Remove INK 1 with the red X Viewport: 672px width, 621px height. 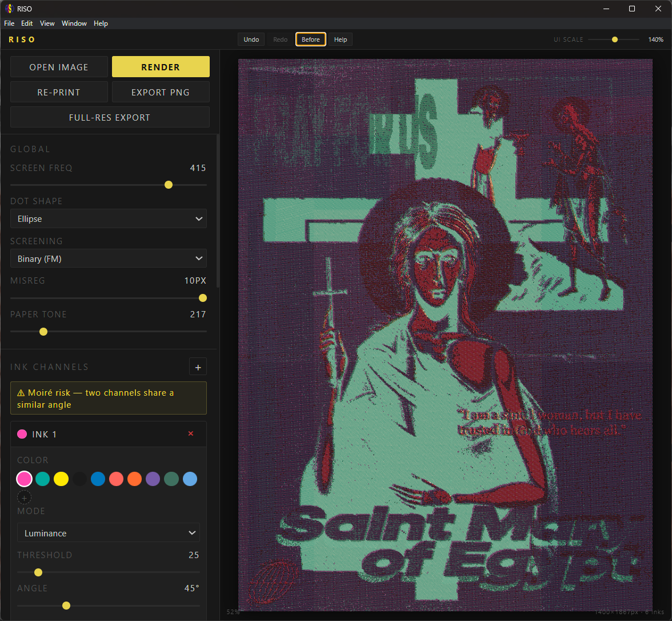(191, 433)
